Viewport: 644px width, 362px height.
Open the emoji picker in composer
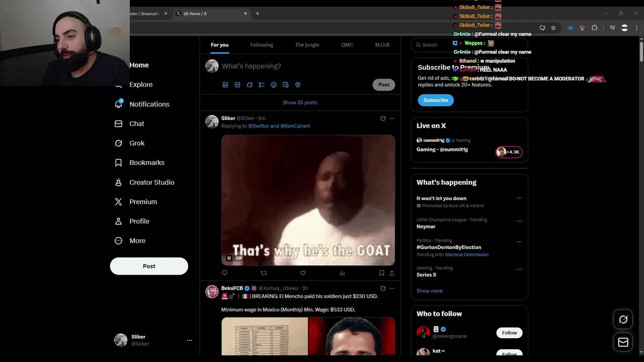pos(274,85)
